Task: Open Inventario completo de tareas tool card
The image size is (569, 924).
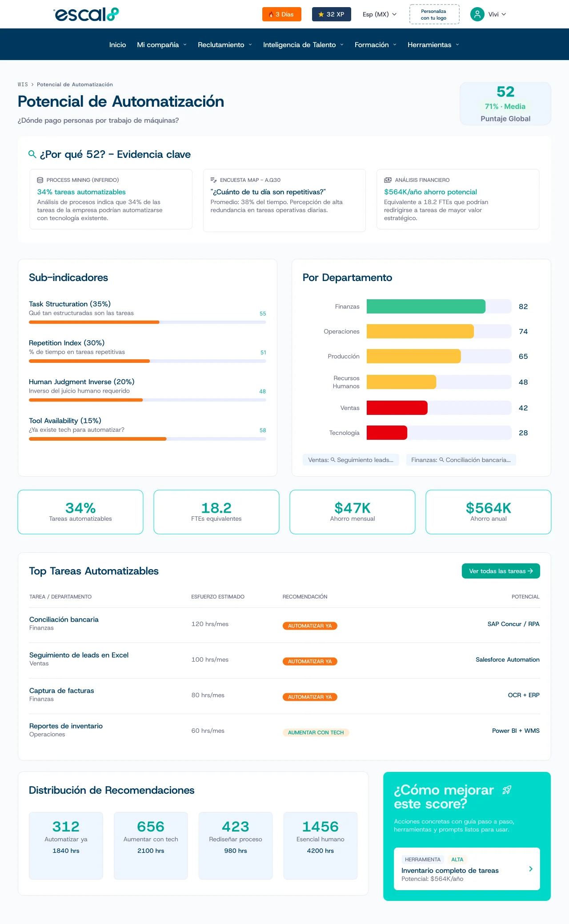Action: 467,869
